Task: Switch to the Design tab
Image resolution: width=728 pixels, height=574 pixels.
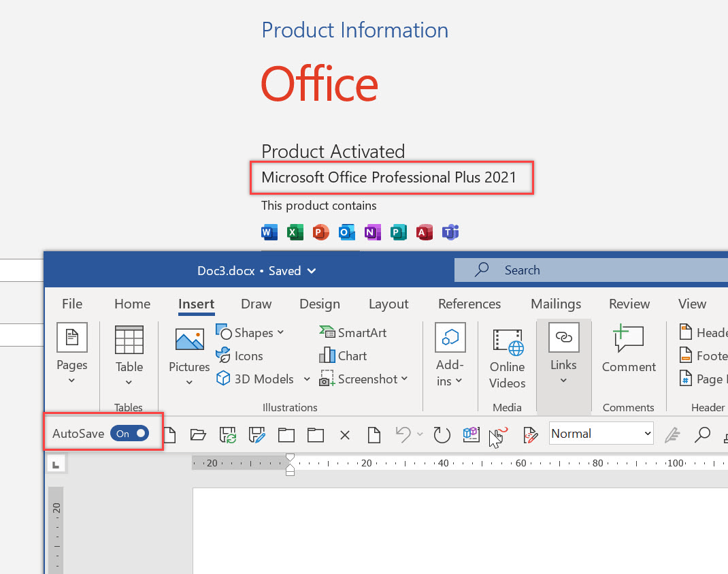Action: pyautogui.click(x=319, y=304)
